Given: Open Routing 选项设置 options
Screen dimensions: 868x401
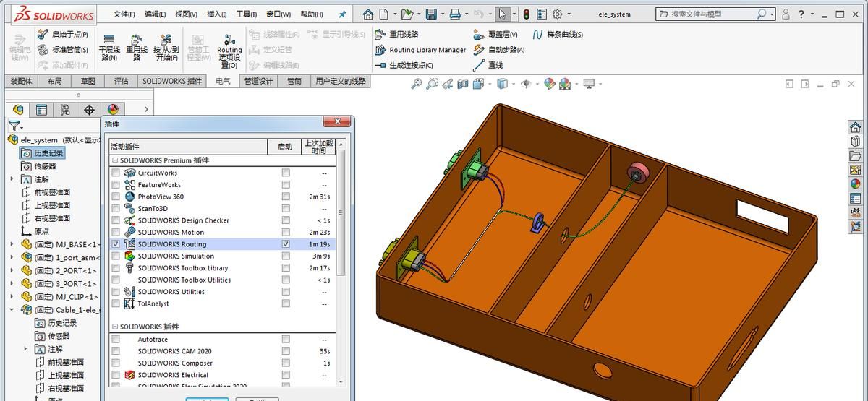Looking at the screenshot, I should 229,50.
